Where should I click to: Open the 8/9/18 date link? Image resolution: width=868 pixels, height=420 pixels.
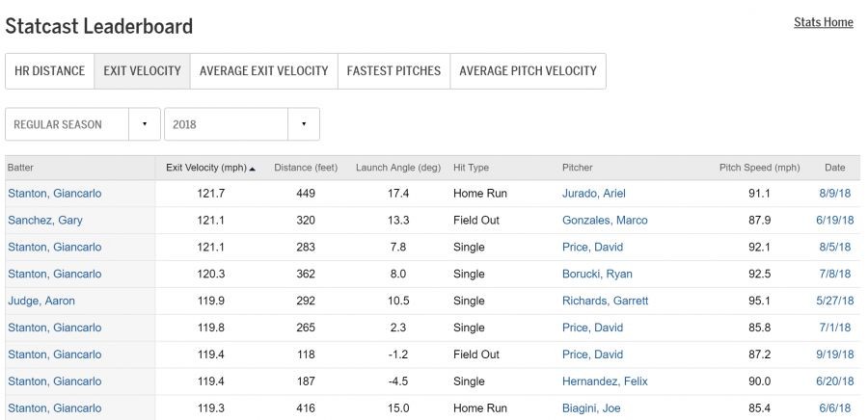pos(834,194)
